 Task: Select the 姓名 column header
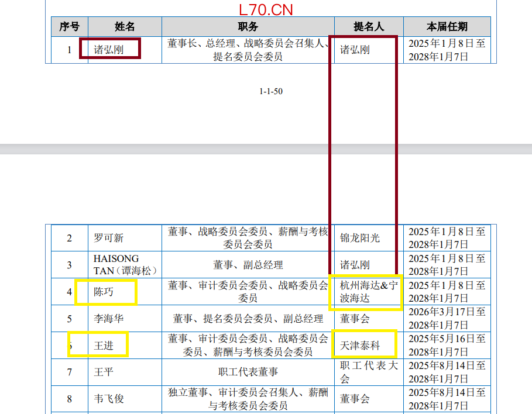[124, 26]
